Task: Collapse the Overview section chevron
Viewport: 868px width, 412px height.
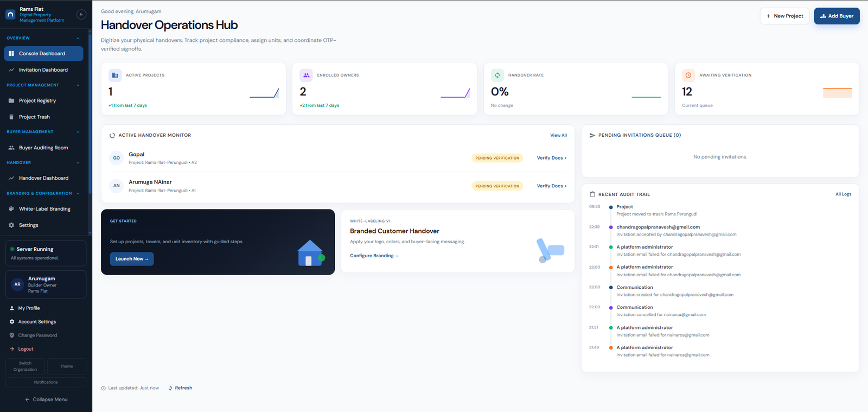Action: pos(78,39)
